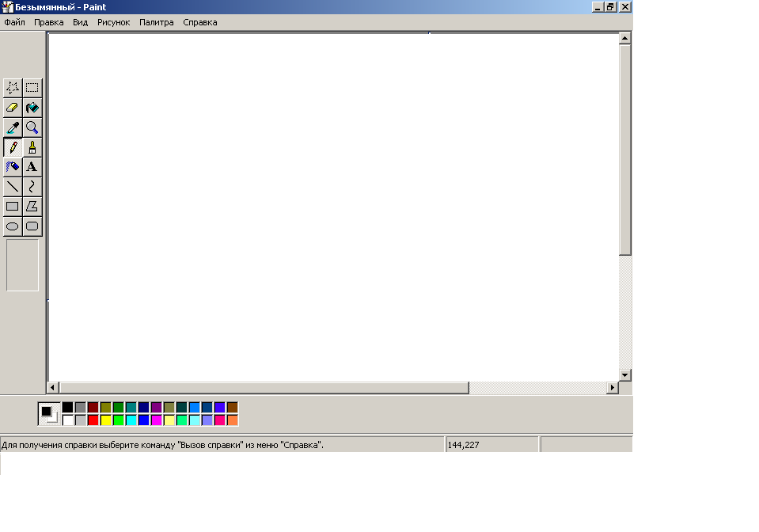The image size is (759, 532).
Task: Click the vertical scrollbar up arrow
Action: pos(625,38)
